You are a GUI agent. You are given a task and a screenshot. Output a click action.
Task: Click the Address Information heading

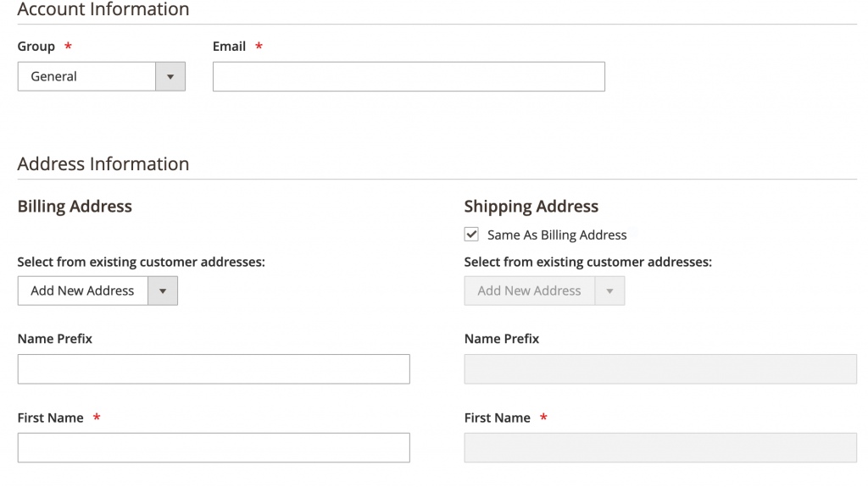(x=103, y=163)
